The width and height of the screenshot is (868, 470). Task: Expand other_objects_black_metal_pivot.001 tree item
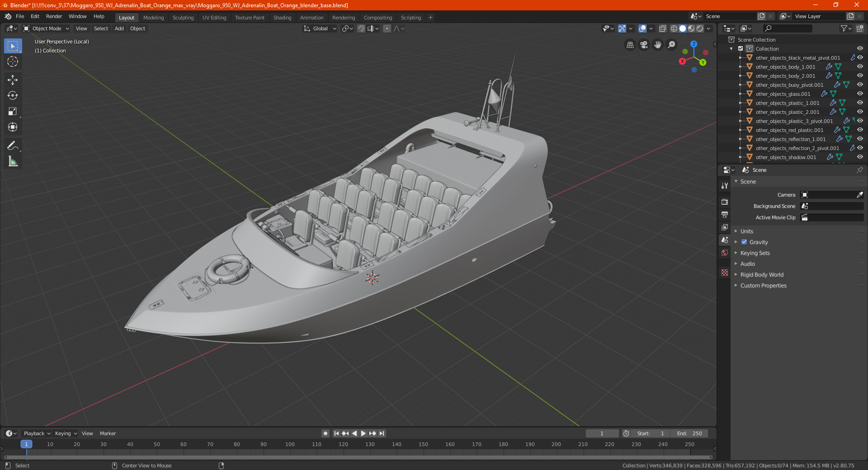coord(740,58)
